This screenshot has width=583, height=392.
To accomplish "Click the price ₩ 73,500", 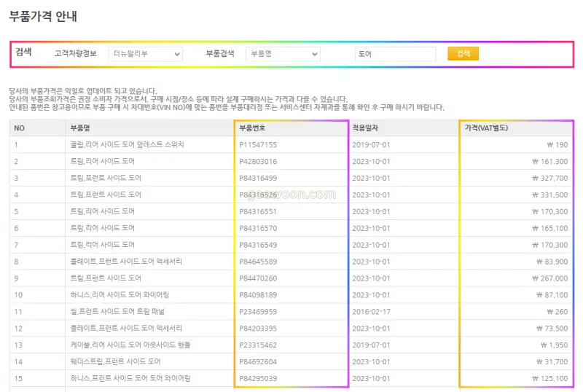I will (552, 329).
